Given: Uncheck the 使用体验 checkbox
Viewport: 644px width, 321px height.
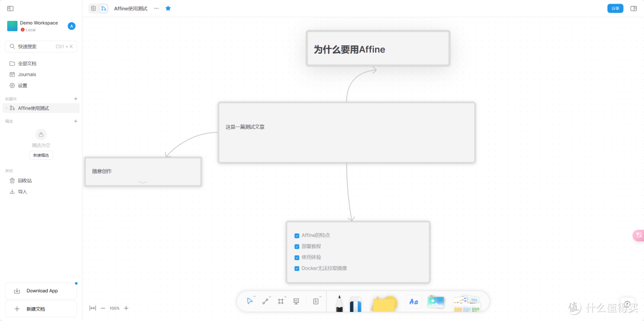Looking at the screenshot, I should pos(297,258).
